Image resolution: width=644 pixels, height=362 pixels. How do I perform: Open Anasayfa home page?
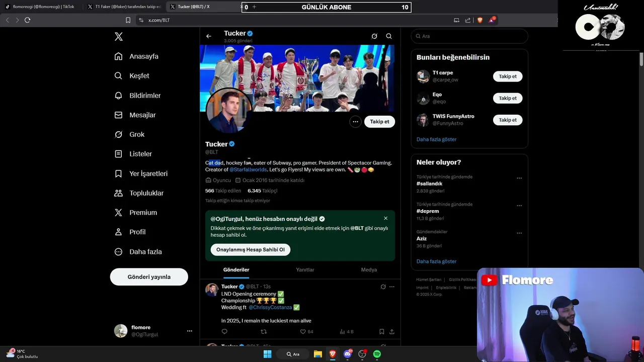tap(136, 56)
